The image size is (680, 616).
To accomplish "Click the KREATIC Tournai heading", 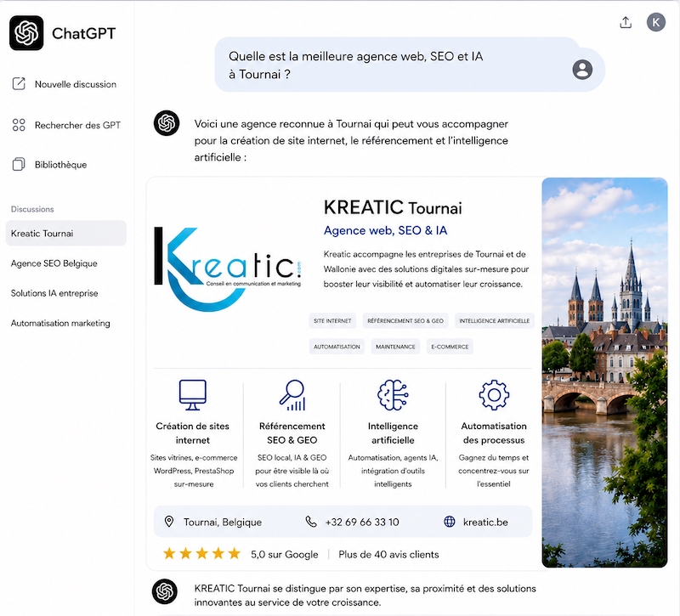I will tap(393, 207).
